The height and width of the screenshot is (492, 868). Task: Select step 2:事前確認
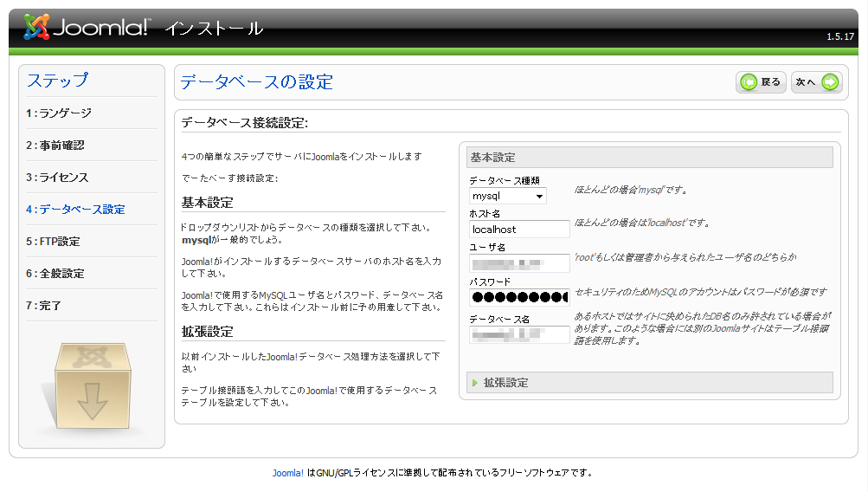(55, 146)
